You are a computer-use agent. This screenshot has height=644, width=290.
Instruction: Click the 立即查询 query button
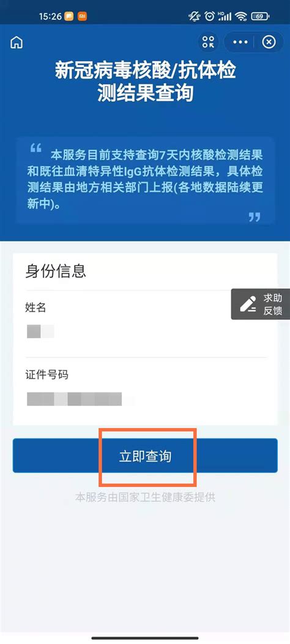pyautogui.click(x=145, y=456)
